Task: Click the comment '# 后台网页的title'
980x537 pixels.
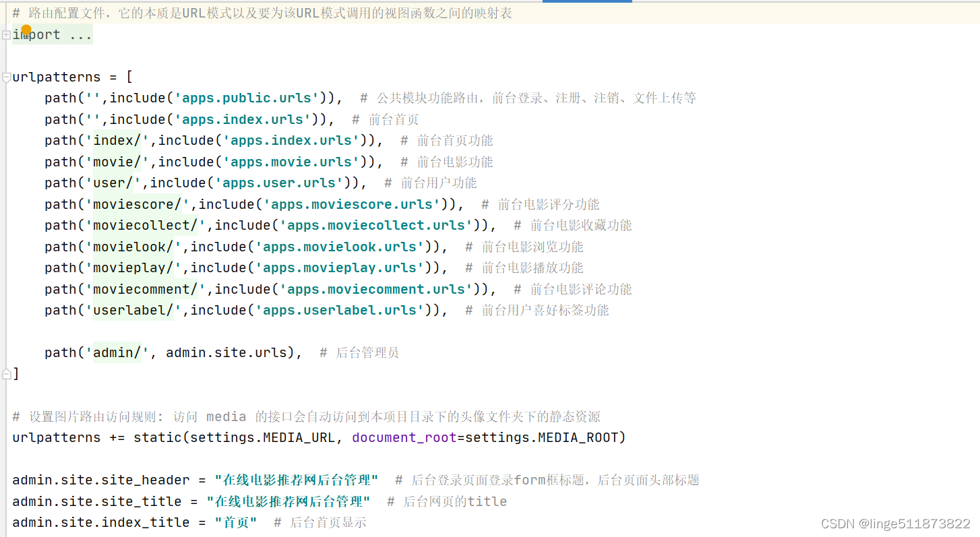Action: [447, 501]
